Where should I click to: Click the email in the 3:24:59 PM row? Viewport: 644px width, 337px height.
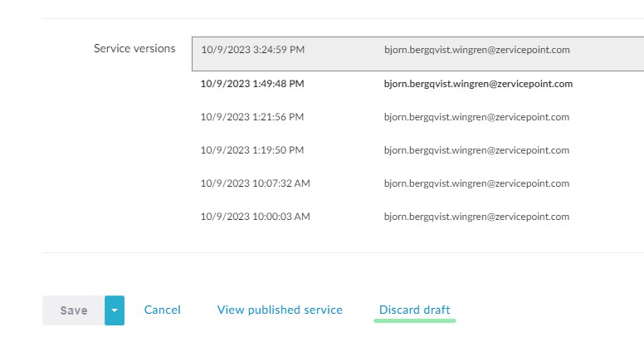476,50
